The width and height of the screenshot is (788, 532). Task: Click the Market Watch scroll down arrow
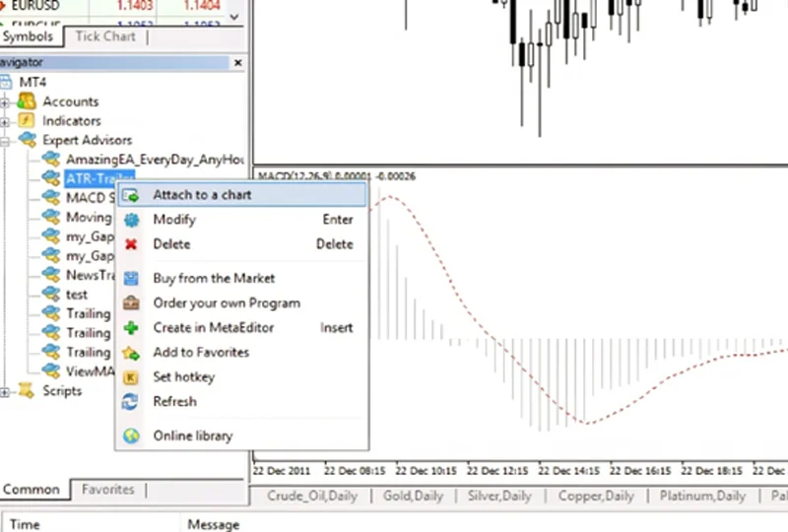click(234, 17)
